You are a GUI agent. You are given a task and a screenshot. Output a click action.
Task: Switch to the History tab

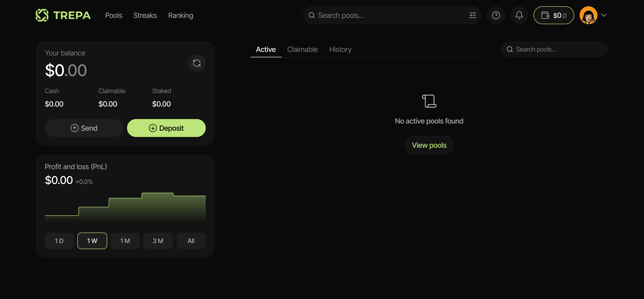point(340,50)
